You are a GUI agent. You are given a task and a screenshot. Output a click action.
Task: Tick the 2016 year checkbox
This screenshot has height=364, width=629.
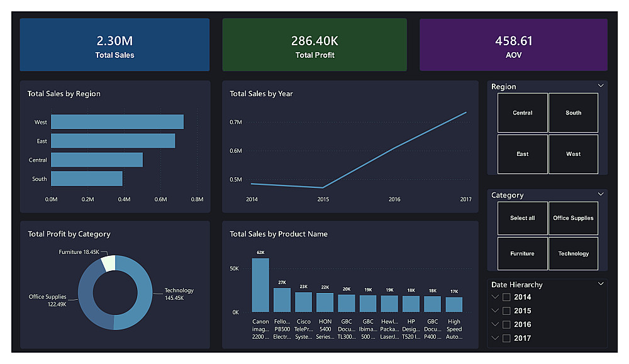(506, 324)
